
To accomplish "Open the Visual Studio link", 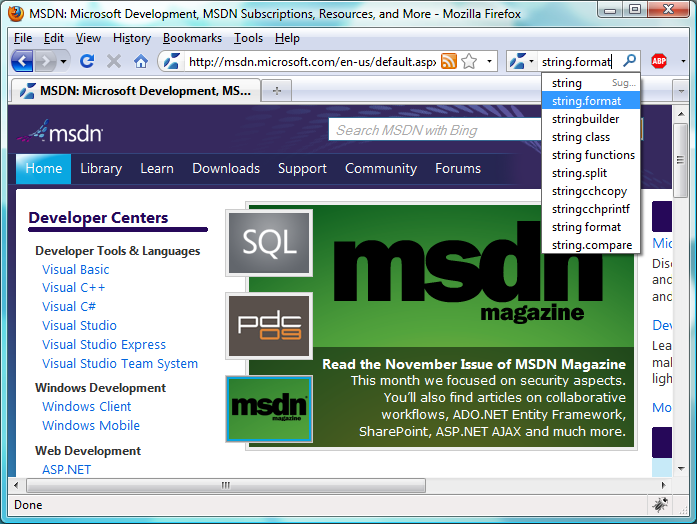I will [x=79, y=325].
